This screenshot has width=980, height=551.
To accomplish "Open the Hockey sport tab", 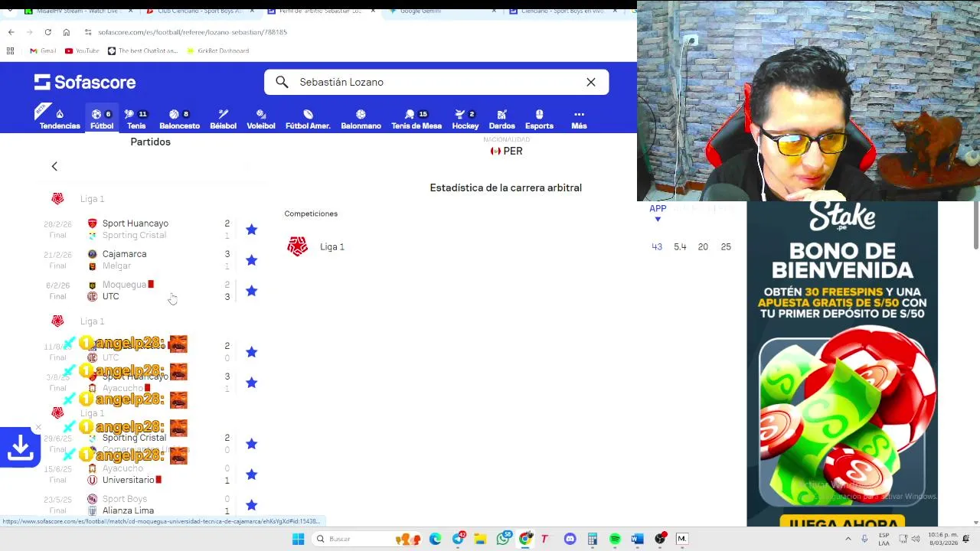I will 465,119.
